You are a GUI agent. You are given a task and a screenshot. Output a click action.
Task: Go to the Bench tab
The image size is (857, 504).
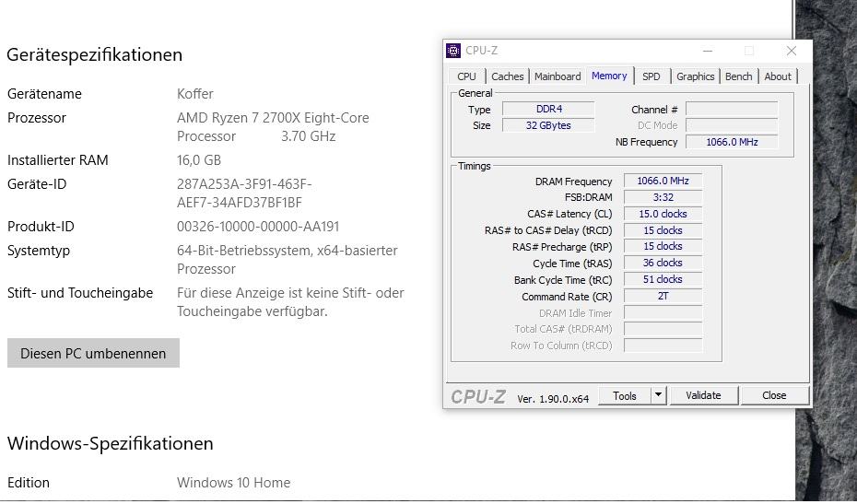tap(738, 76)
